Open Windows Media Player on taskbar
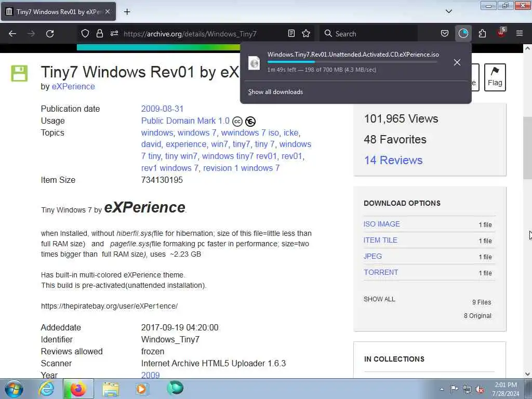This screenshot has height=399, width=532. (141, 389)
